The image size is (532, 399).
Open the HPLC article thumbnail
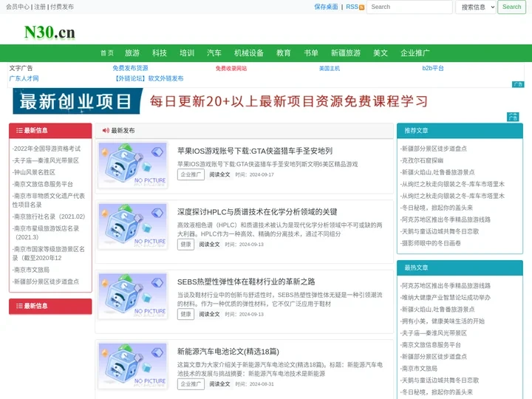[133, 226]
